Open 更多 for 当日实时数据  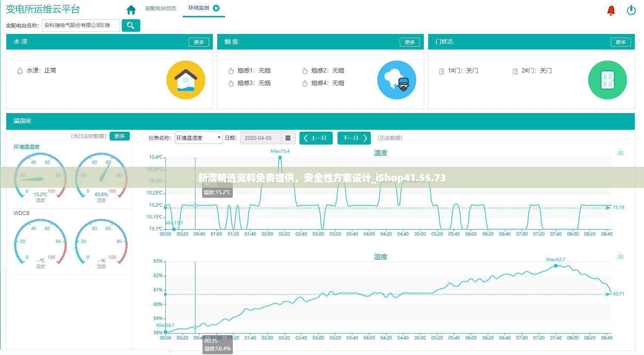coord(120,136)
